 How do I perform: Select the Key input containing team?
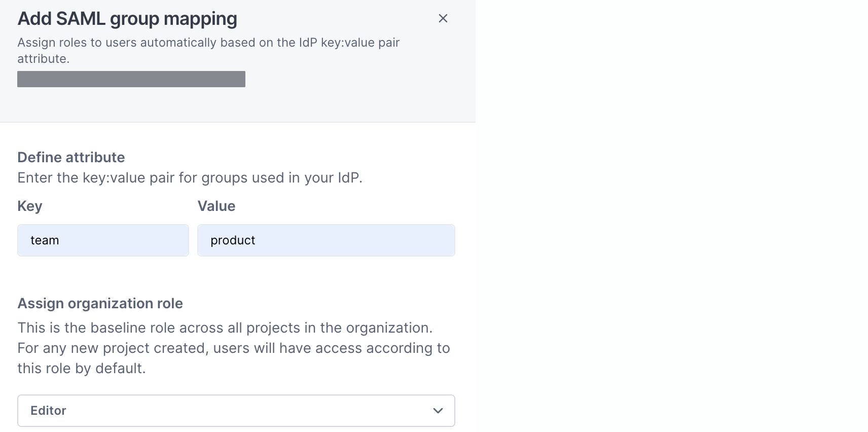[102, 240]
